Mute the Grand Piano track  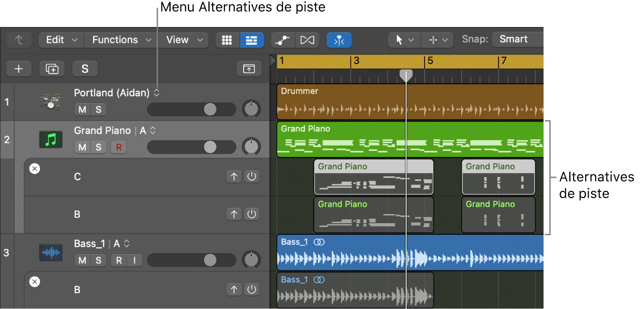(82, 147)
